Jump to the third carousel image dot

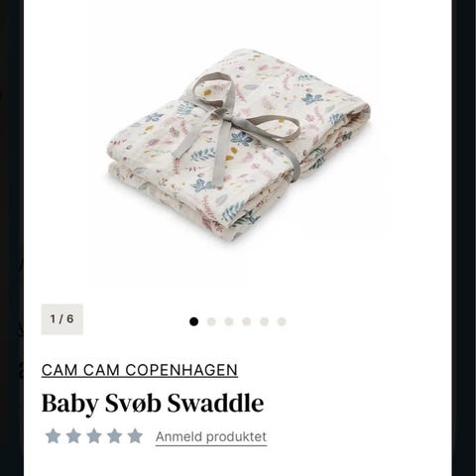pos(229,321)
